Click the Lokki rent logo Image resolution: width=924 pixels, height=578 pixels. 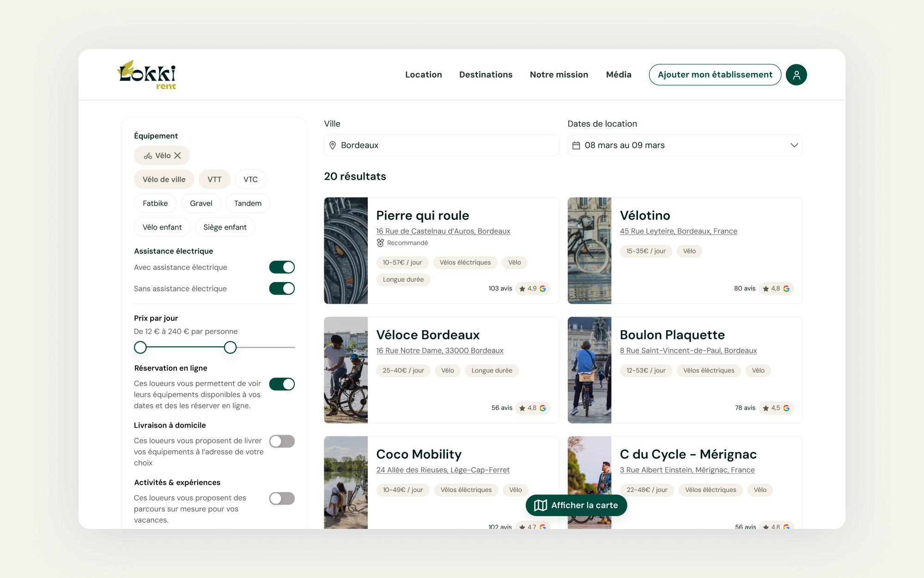point(146,74)
